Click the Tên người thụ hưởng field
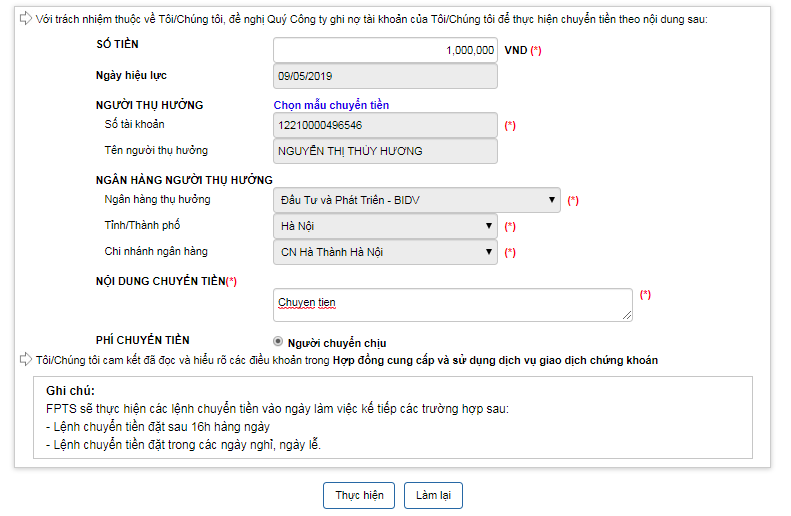 385,151
